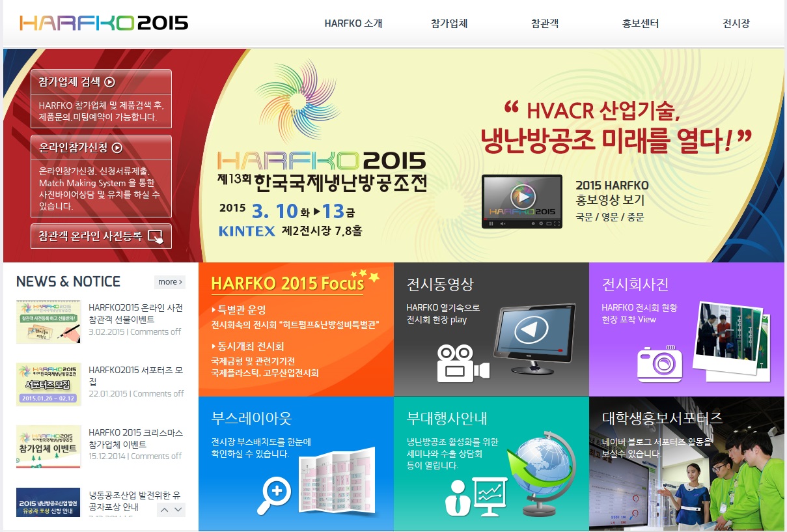Click the HARFKO 2015 Focus heading
Screen dimensions: 787x532
(x=287, y=284)
